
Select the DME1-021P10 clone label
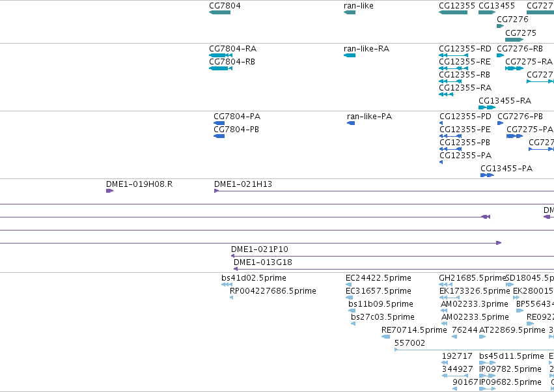(259, 249)
